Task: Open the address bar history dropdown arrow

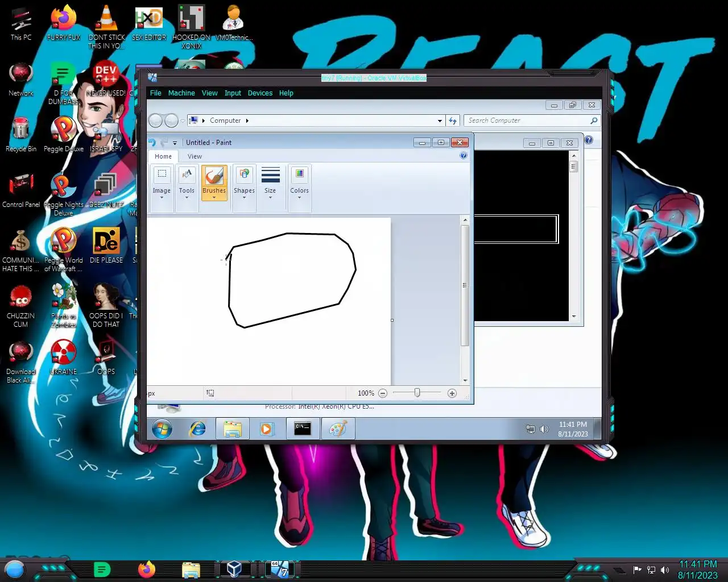Action: 440,120
